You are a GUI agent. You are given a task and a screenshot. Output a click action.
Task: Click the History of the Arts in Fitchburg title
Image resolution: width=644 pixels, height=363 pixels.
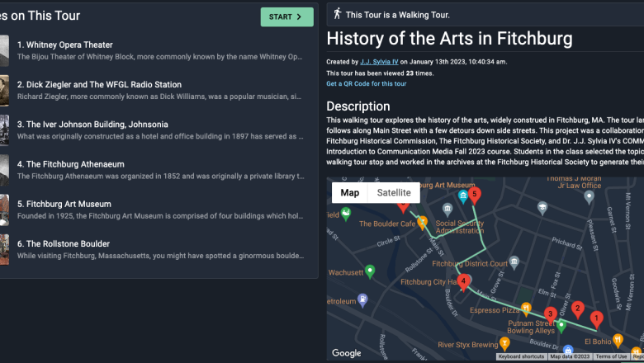tap(449, 39)
